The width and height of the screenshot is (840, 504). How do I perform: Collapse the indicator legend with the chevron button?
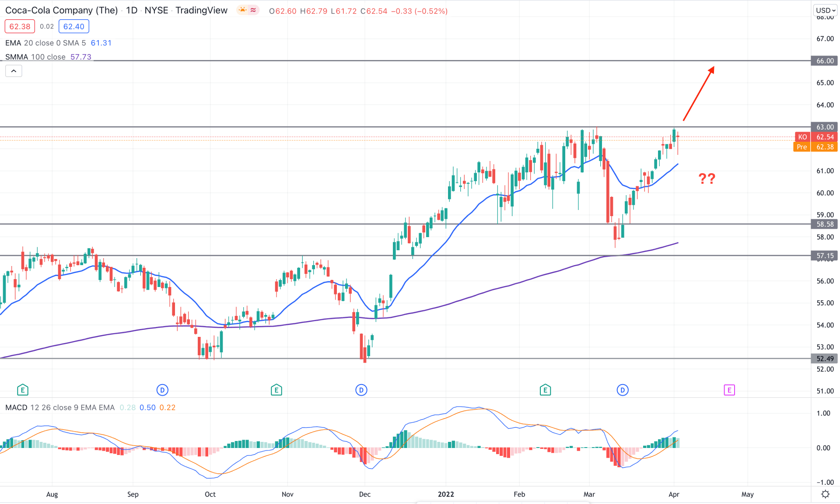(x=14, y=71)
